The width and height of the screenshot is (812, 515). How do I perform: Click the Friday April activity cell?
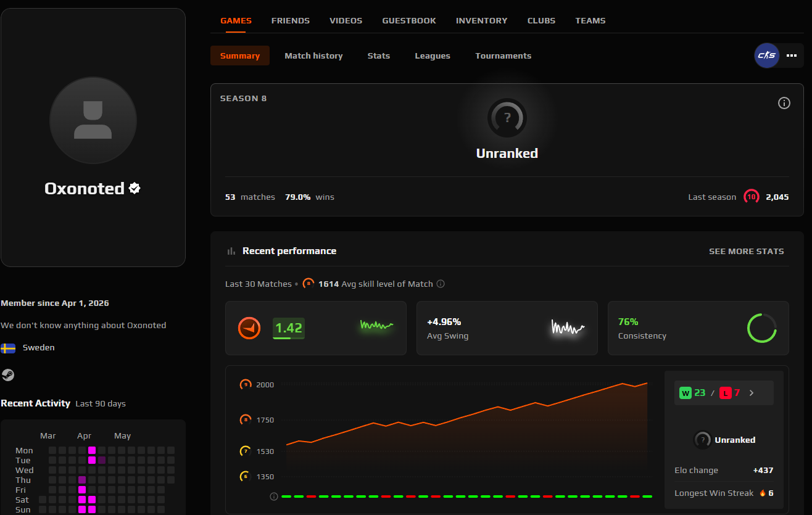coord(82,490)
